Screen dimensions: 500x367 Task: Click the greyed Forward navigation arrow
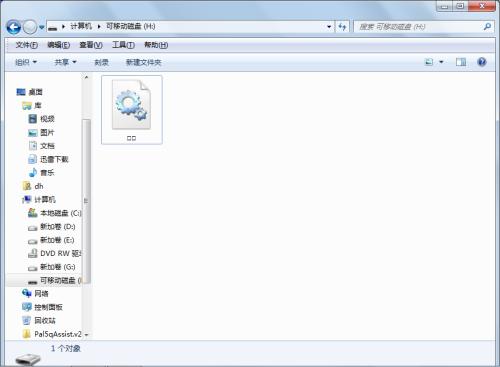(x=30, y=27)
